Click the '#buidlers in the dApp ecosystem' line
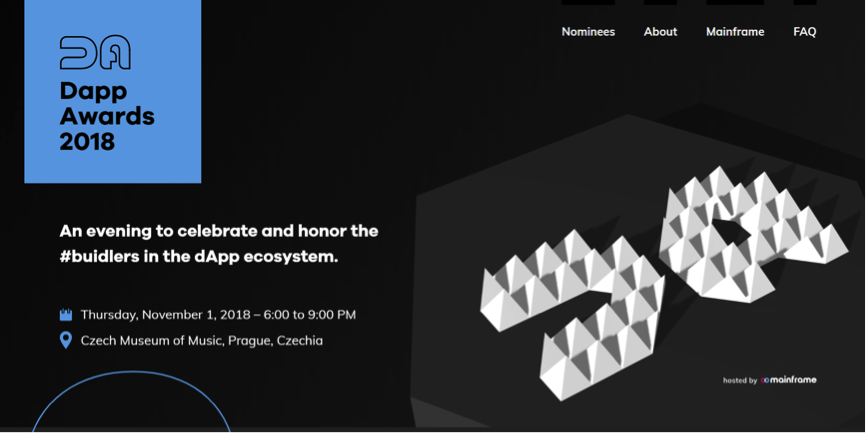This screenshot has width=866, height=433. click(x=199, y=257)
